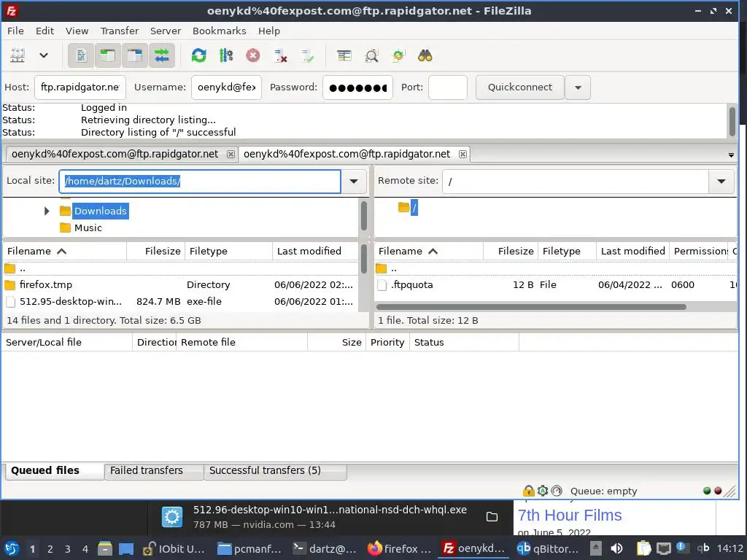Screen dimensions: 747x560
Task: Toggle transfer queue display
Action: [x=162, y=55]
